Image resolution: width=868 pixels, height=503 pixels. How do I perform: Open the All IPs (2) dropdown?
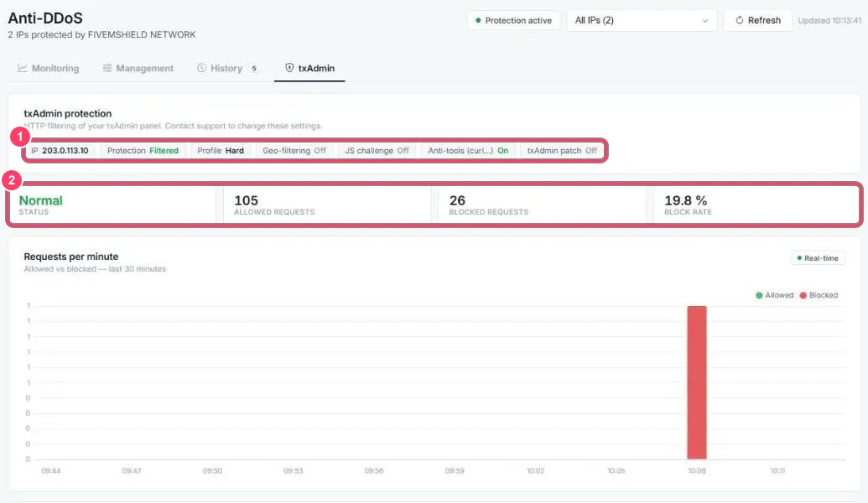[642, 20]
